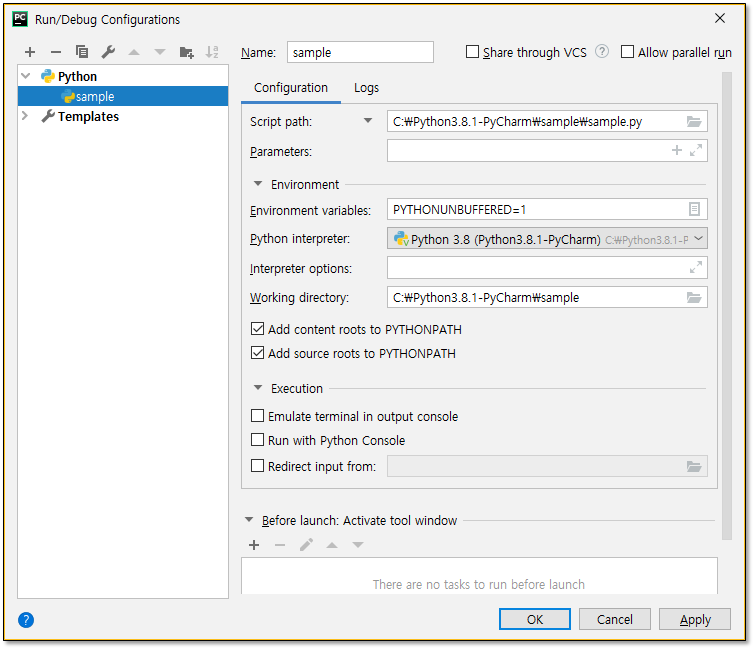Close the Run/Debug Configurations dialog
755x650 pixels.
point(720,18)
